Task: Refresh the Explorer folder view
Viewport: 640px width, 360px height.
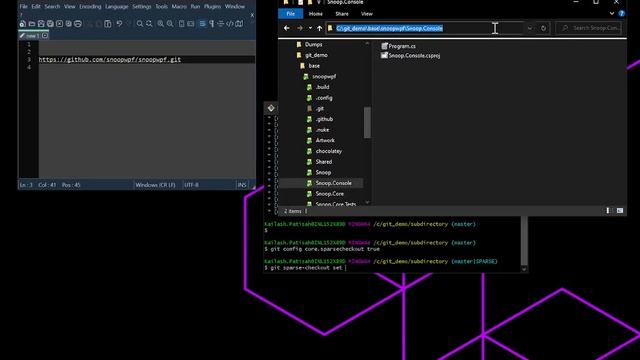Action: pos(543,28)
